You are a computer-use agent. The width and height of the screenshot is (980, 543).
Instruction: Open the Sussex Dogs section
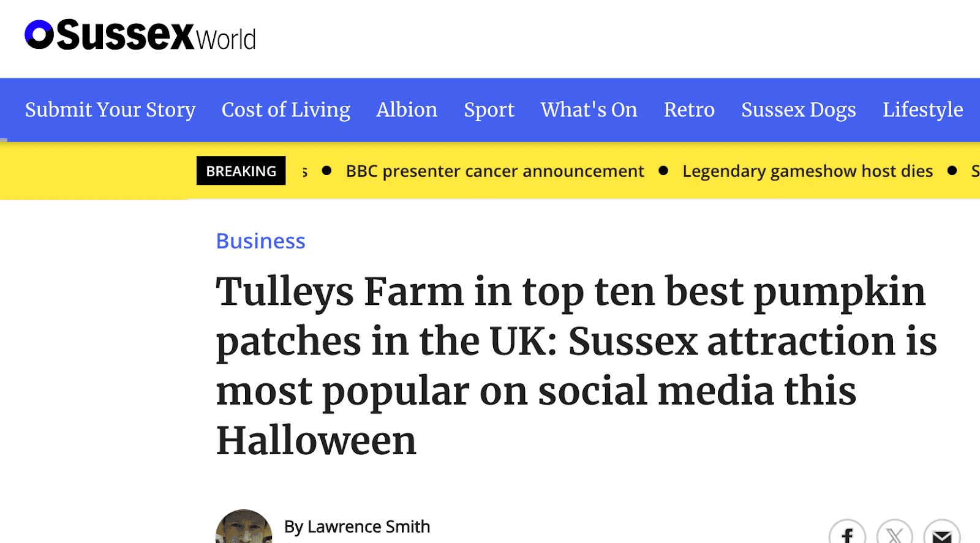798,110
